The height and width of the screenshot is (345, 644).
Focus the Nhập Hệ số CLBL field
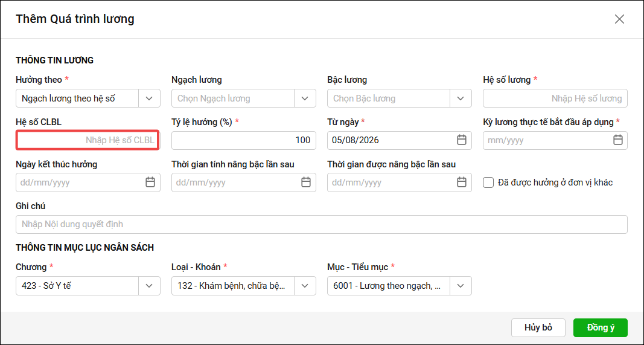tap(88, 140)
